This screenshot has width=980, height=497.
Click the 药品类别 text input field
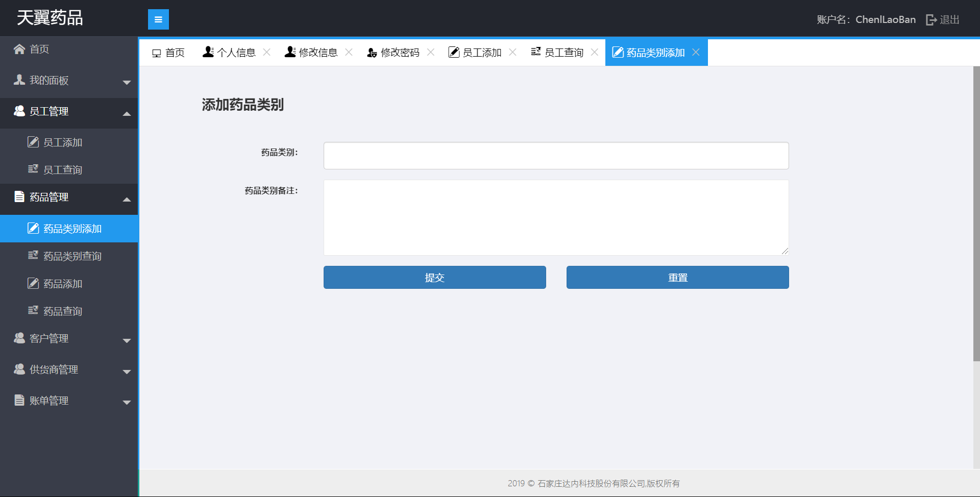tap(556, 156)
